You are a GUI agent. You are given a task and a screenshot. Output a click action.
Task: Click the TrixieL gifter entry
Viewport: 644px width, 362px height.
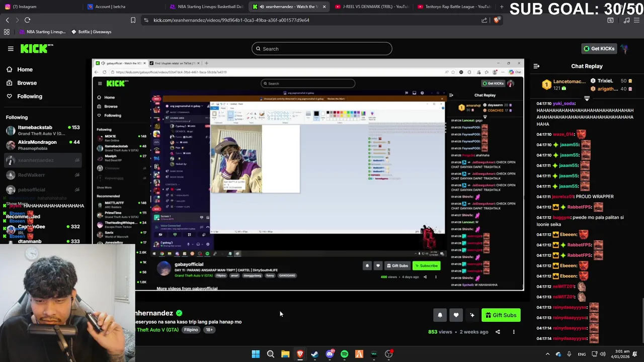[x=611, y=81]
